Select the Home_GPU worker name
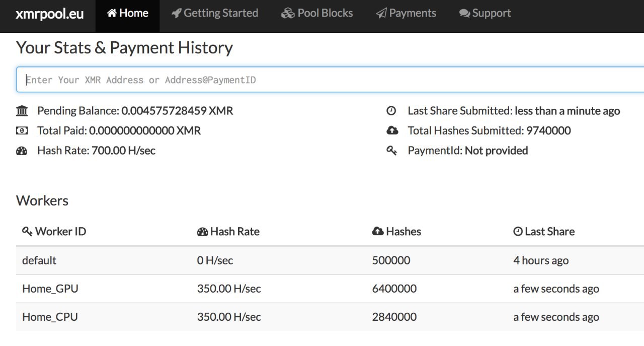644x346 pixels. (x=50, y=289)
